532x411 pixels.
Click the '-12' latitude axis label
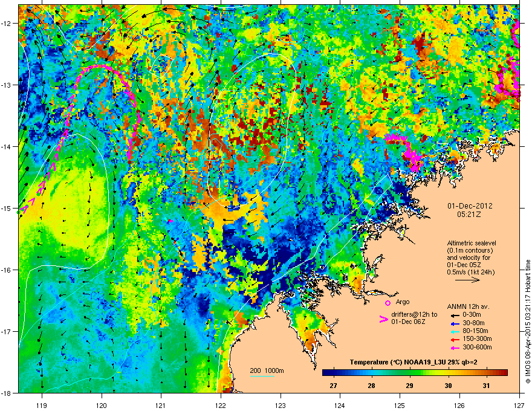coord(7,24)
